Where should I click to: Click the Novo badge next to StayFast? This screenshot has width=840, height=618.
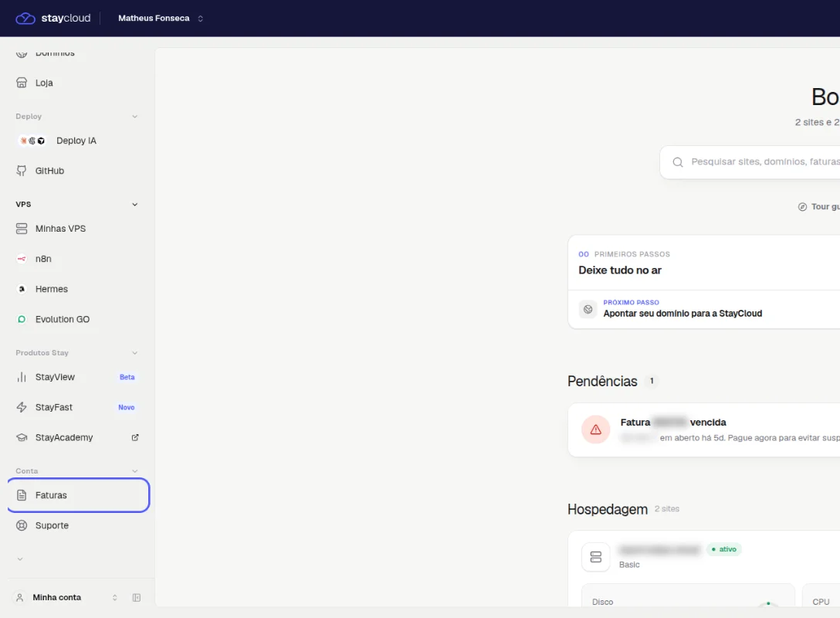[127, 407]
